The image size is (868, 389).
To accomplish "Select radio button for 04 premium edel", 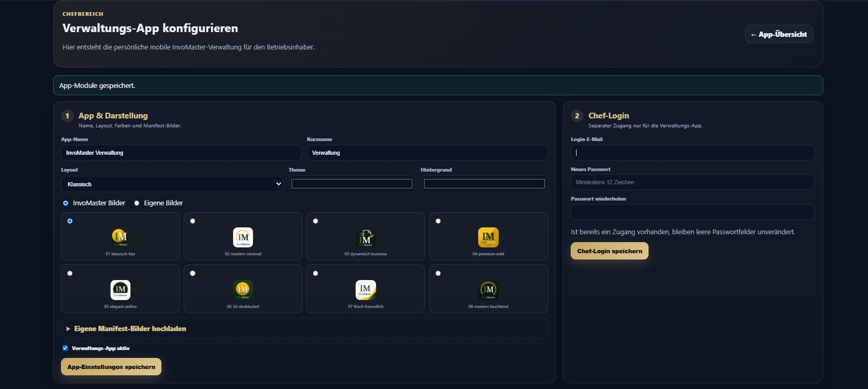I will [438, 221].
